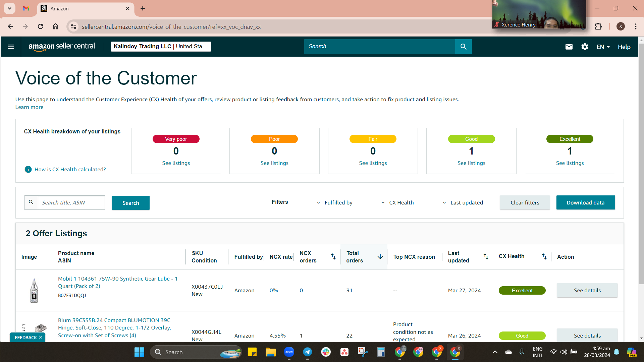This screenshot has width=644, height=362.
Task: Click the Very poor red badge
Action: point(176,139)
